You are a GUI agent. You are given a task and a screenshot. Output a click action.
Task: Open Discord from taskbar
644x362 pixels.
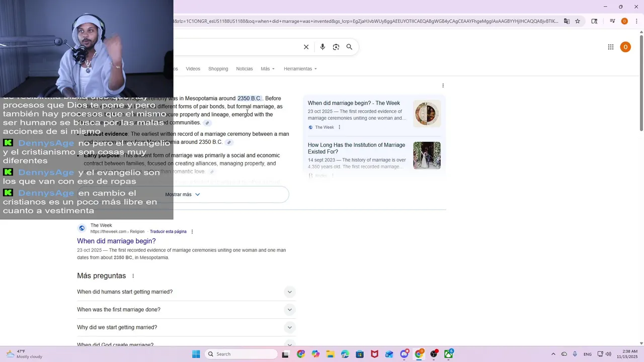[404, 354]
